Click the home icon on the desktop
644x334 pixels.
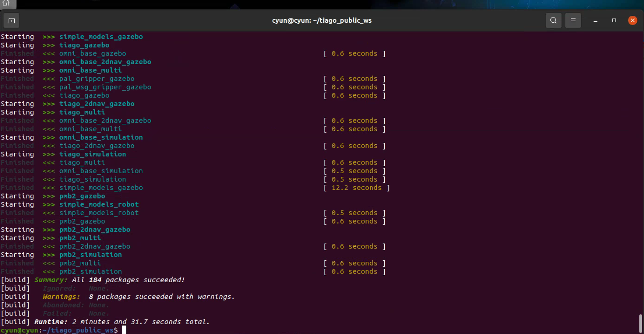pyautogui.click(x=6, y=3)
